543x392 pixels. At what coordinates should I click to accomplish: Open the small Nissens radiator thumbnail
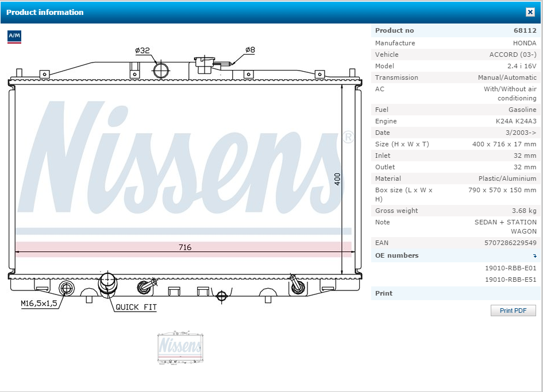point(180,347)
